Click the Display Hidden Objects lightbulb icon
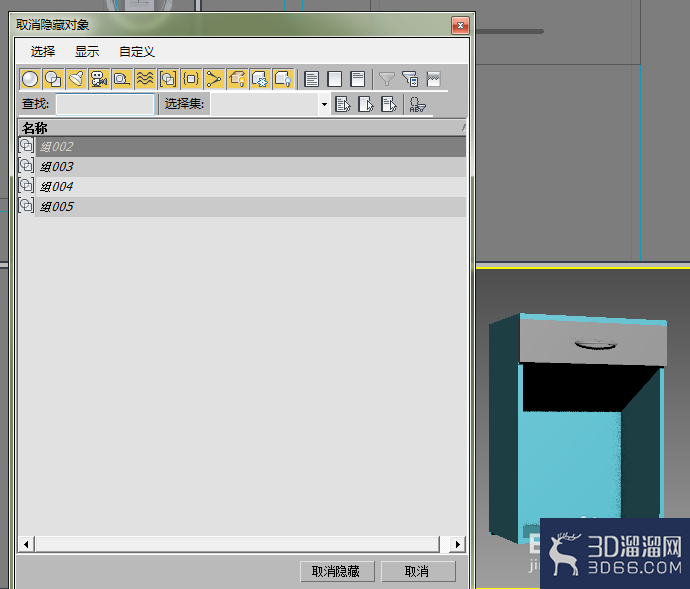Screen dimensions: 690x589 [x=283, y=79]
